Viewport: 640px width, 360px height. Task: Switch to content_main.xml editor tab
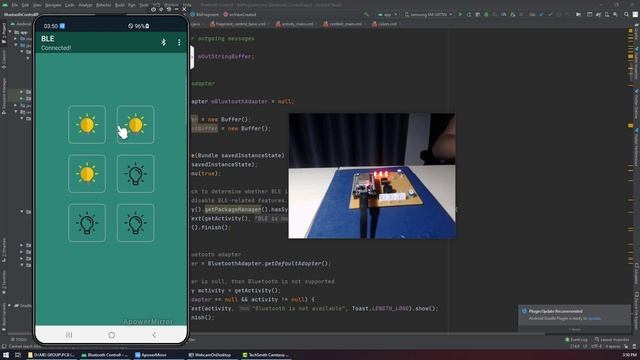point(342,24)
